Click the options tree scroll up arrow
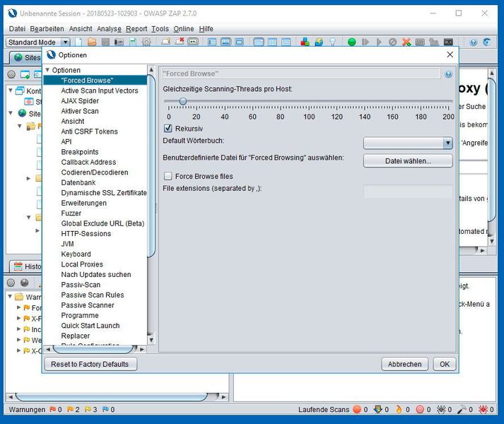The image size is (504, 424). [x=151, y=70]
